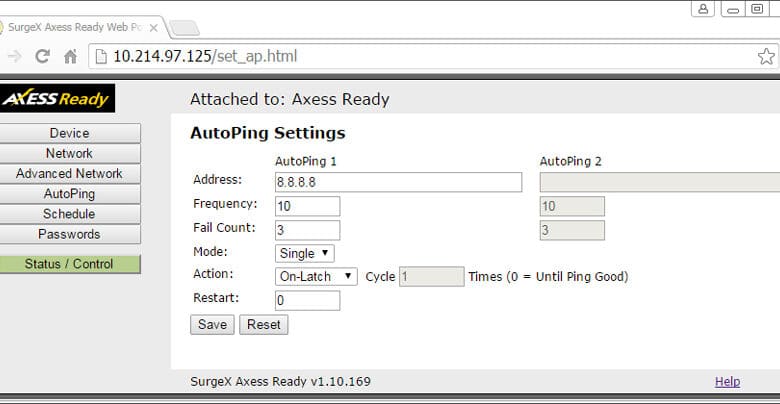Viewport: 780px width, 404px height.
Task: Click the SurgeX Axess Ready v1.10.169 text
Action: pyautogui.click(x=281, y=382)
